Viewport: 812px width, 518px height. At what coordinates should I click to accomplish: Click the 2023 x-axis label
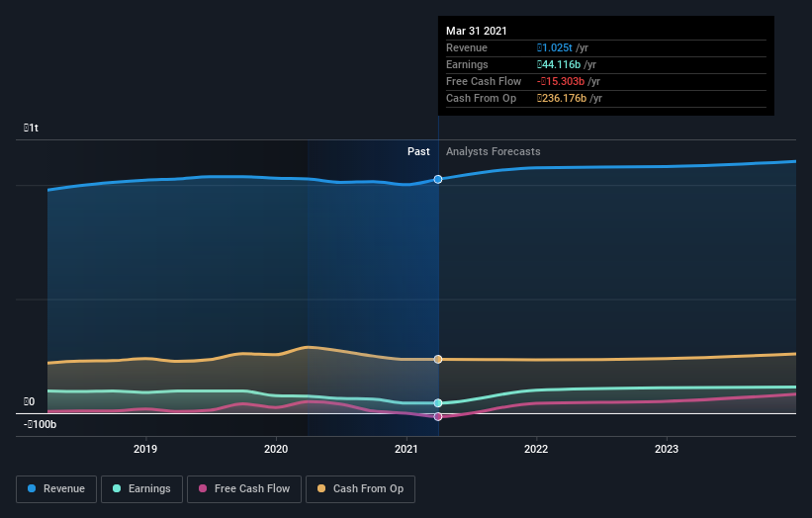click(667, 449)
